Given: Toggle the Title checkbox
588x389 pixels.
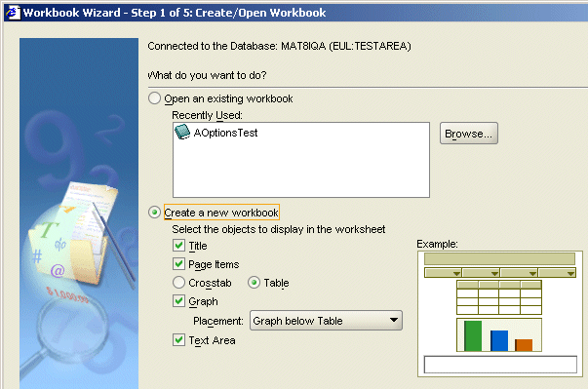Looking at the screenshot, I should click(178, 246).
